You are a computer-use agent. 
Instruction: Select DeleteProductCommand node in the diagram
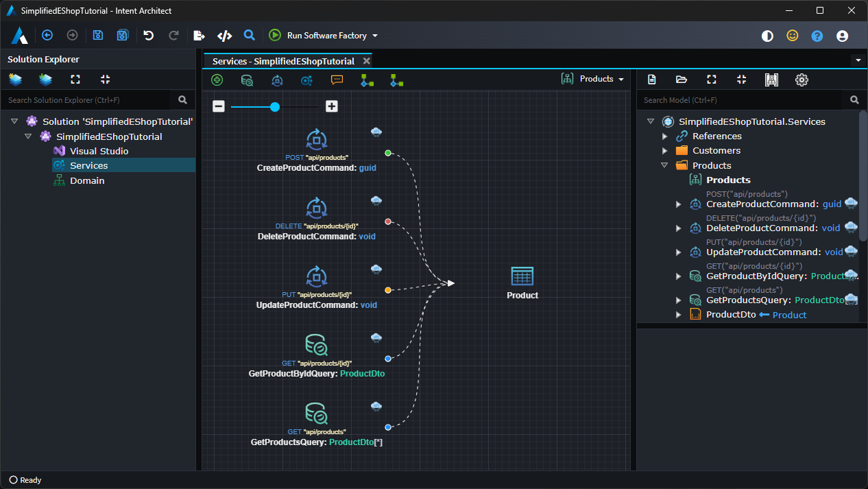pos(316,217)
